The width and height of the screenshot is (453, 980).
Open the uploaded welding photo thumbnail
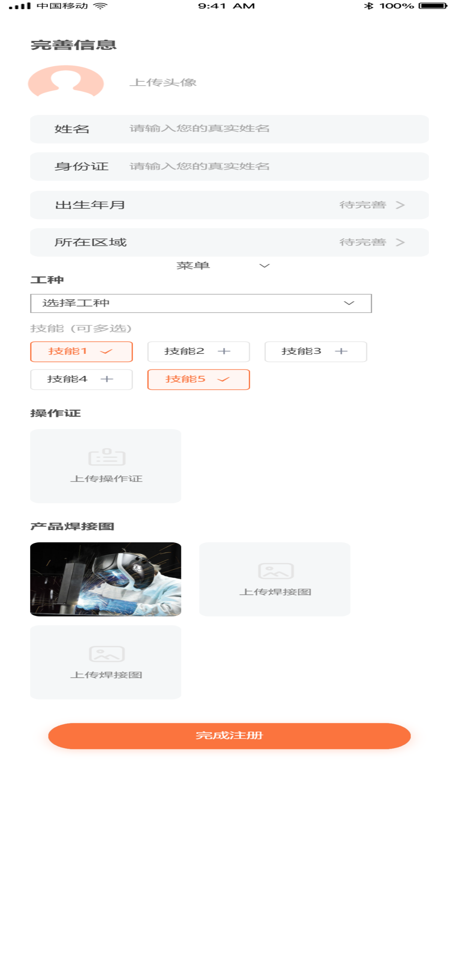[x=106, y=579]
